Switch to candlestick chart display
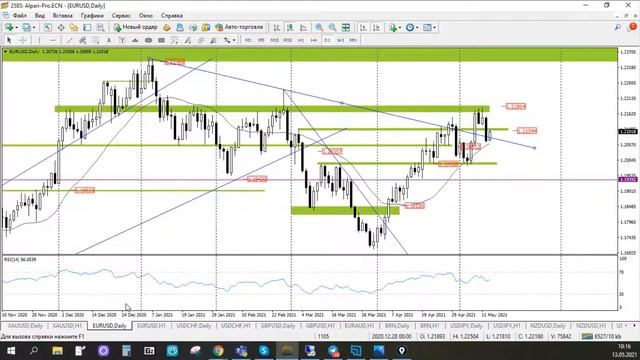The image size is (640, 360). (x=290, y=27)
